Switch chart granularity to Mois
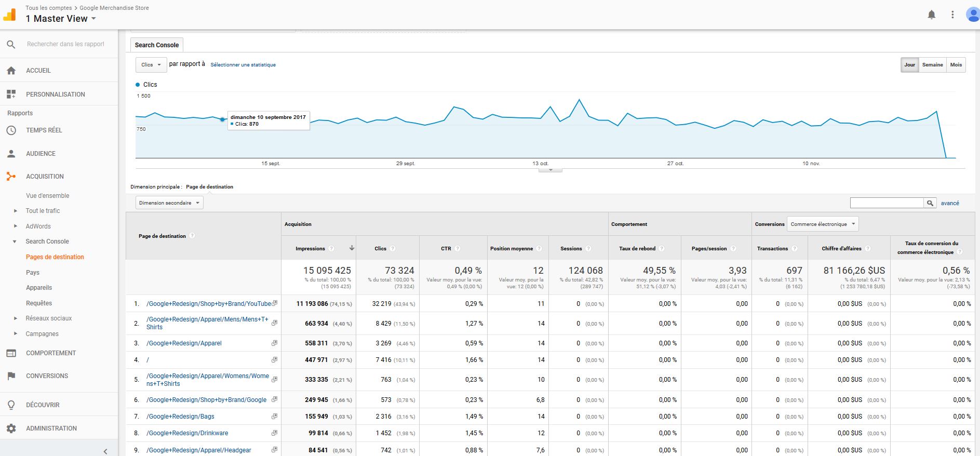The image size is (980, 456). [x=956, y=65]
